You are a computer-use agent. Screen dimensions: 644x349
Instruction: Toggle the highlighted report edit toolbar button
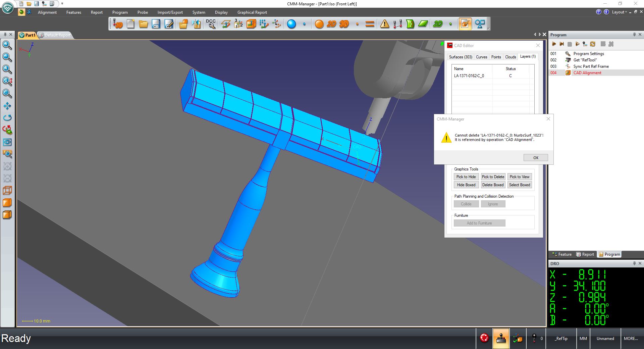465,24
